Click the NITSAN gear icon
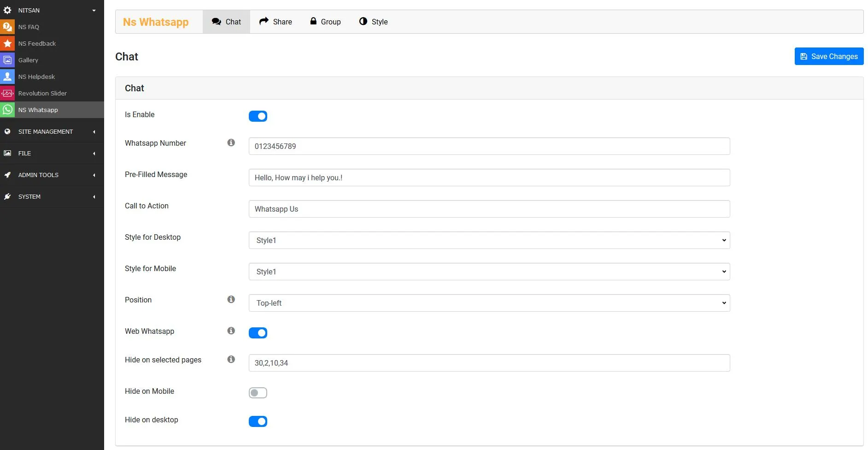Image resolution: width=868 pixels, height=450 pixels. tap(7, 10)
